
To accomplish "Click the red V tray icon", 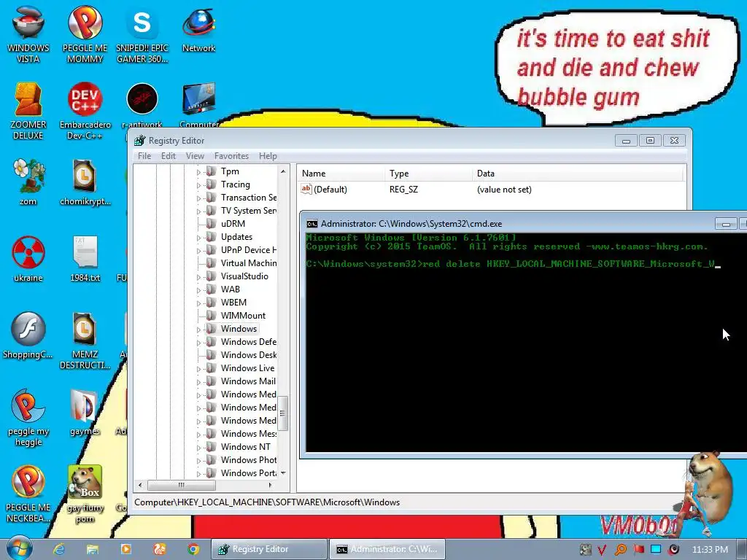I will tap(602, 550).
